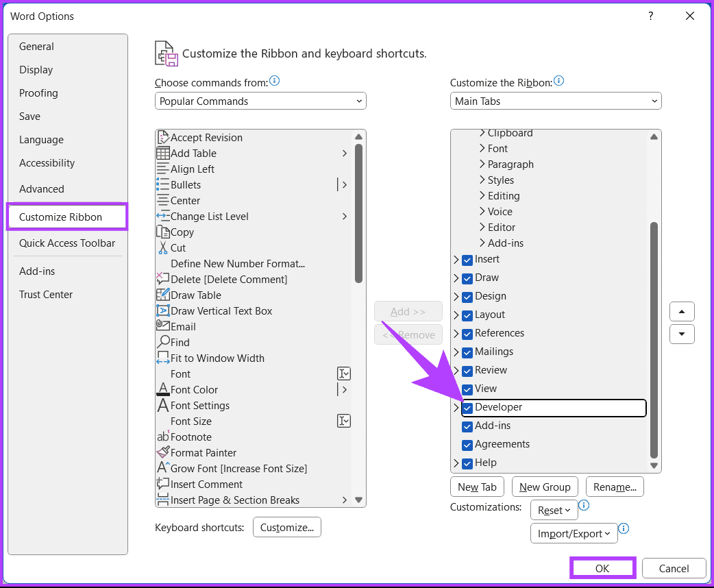The image size is (714, 588).
Task: Click the Delete Comment icon
Action: tap(163, 279)
